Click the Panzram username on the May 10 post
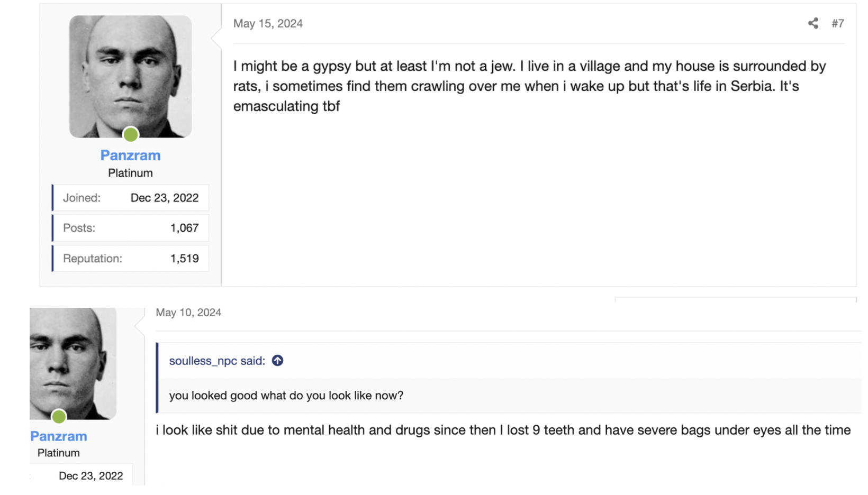 click(x=59, y=436)
